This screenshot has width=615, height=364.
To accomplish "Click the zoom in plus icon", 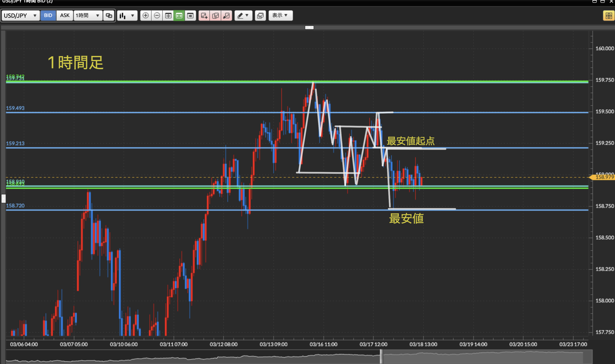I will pos(146,15).
